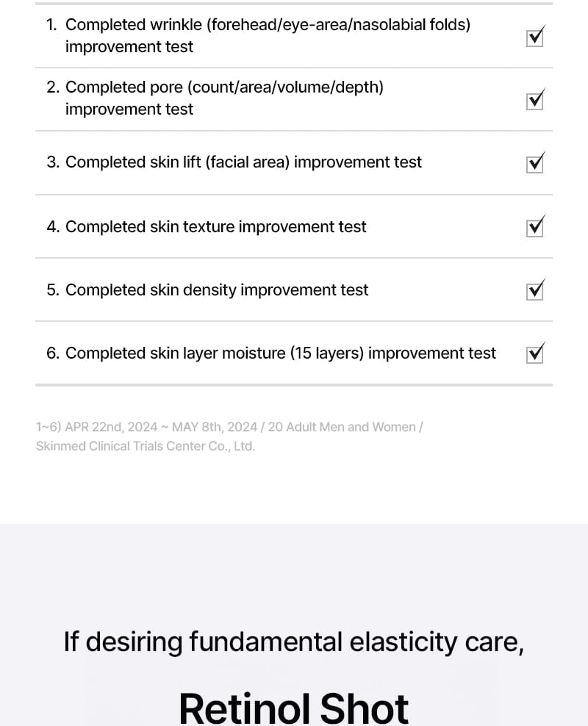Click list number '1.' of wrinkle item
588x726 pixels.
coord(52,24)
